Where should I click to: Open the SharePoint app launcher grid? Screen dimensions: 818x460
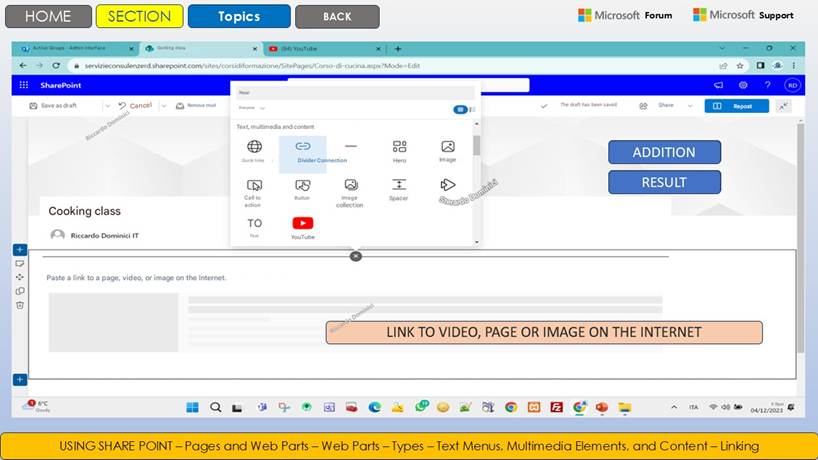[23, 85]
